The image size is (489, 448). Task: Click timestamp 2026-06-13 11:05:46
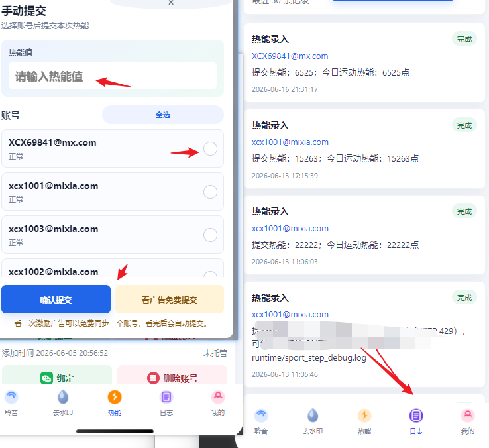pos(285,374)
